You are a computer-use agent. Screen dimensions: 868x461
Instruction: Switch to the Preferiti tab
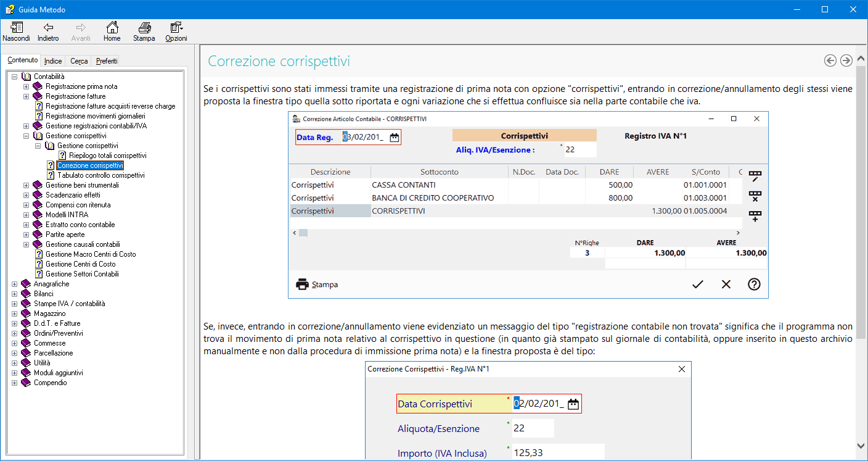pyautogui.click(x=107, y=61)
